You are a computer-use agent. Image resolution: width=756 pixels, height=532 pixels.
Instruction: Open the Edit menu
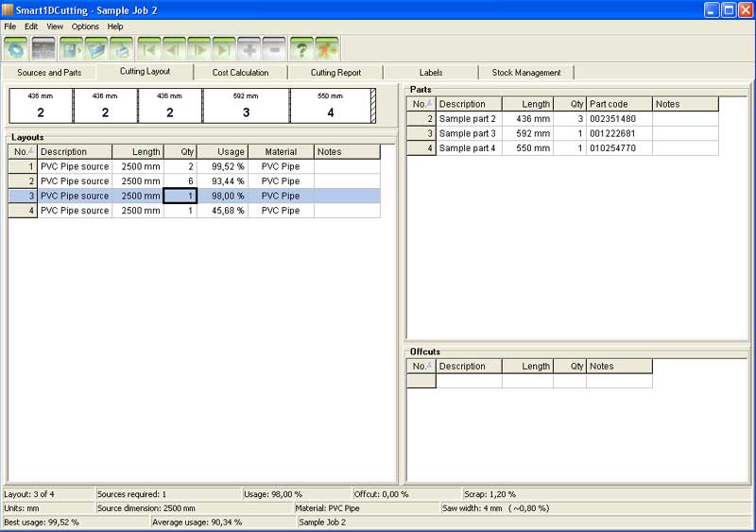(31, 26)
